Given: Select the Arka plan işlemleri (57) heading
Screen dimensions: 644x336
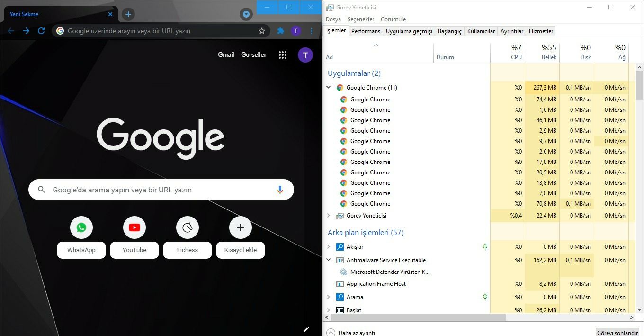Looking at the screenshot, I should pos(366,233).
